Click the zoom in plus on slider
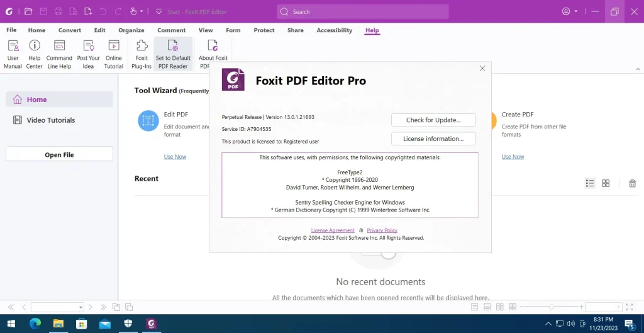 pos(581,307)
